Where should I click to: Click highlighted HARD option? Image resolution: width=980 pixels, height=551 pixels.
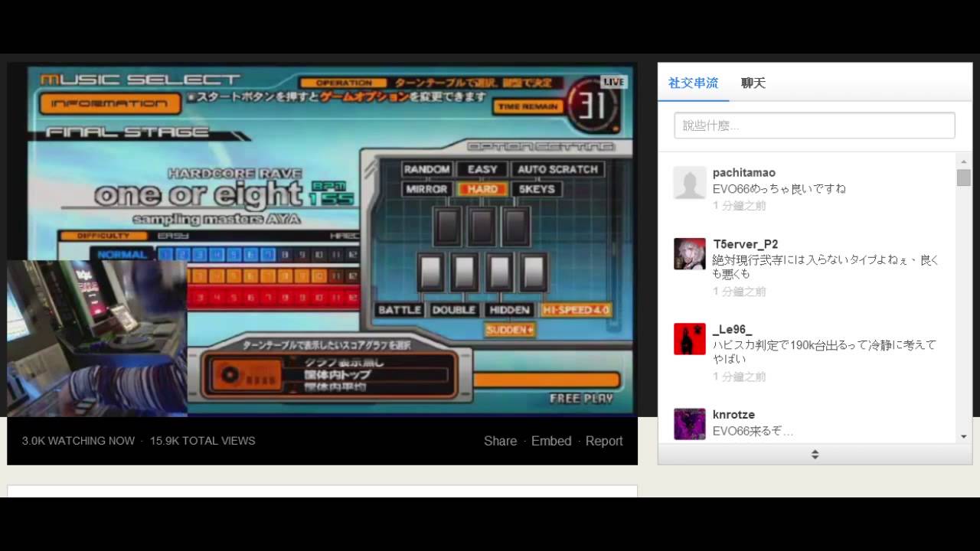click(482, 189)
